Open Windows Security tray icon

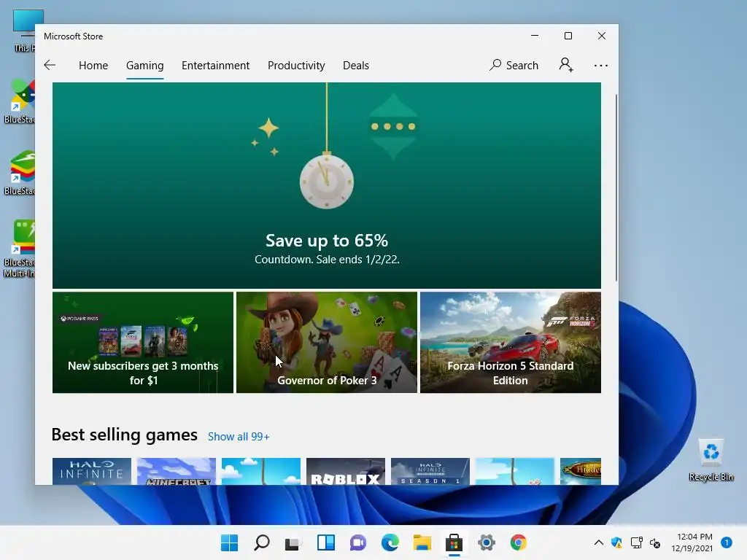[616, 542]
